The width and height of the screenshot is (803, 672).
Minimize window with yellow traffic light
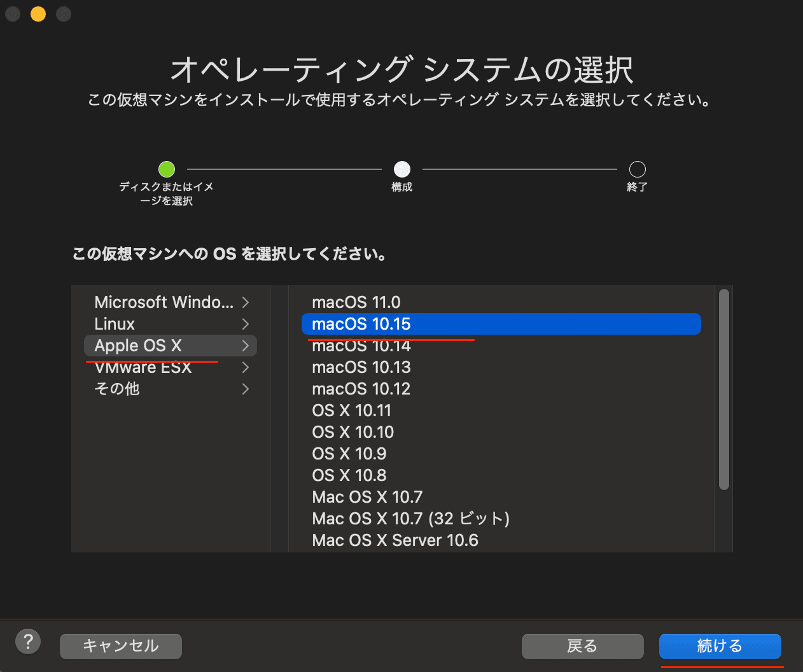pos(38,13)
